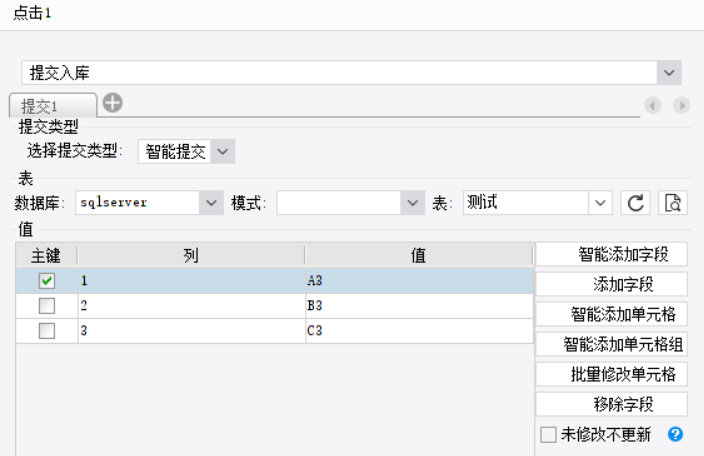Open the table preview icon

tap(673, 203)
